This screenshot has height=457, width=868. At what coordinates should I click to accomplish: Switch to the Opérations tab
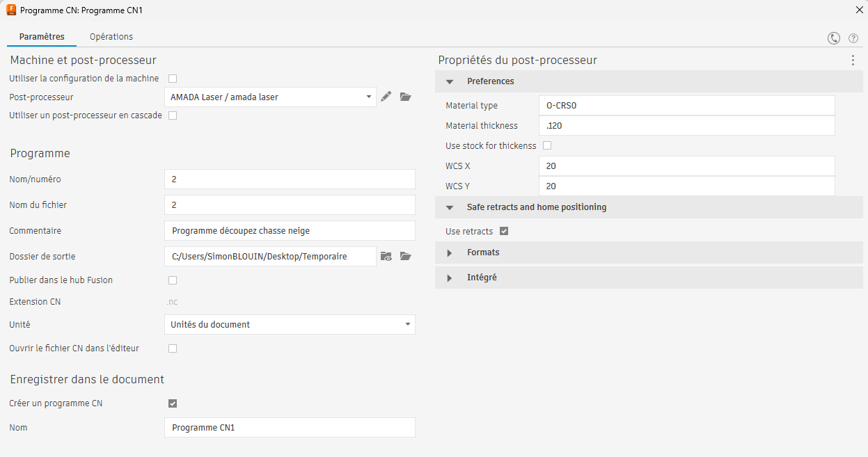111,37
